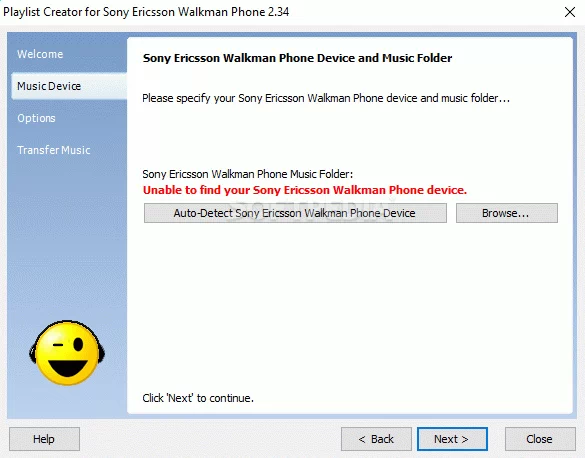Click the 'Click 'Next' to continue.' text
Screen dimensions: 585x458
(198, 398)
